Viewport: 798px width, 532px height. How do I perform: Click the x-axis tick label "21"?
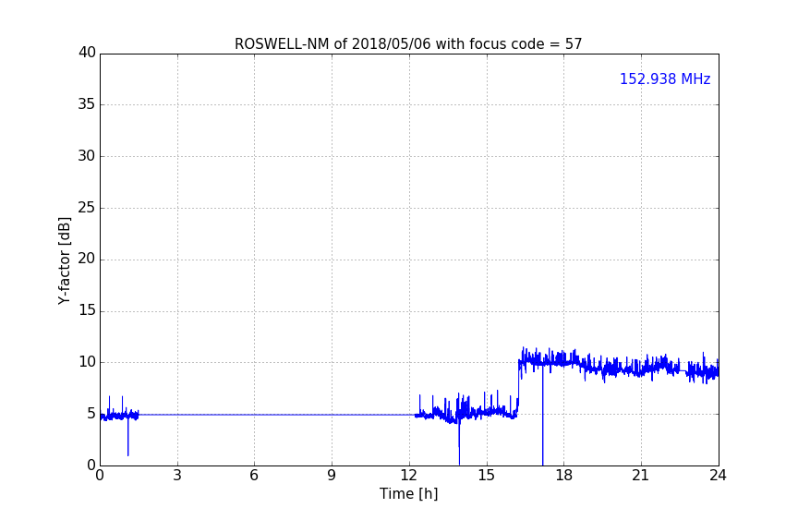coord(641,476)
